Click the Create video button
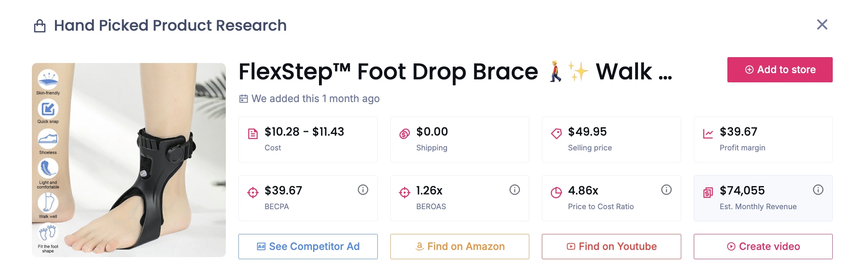868x268 pixels. click(x=763, y=247)
